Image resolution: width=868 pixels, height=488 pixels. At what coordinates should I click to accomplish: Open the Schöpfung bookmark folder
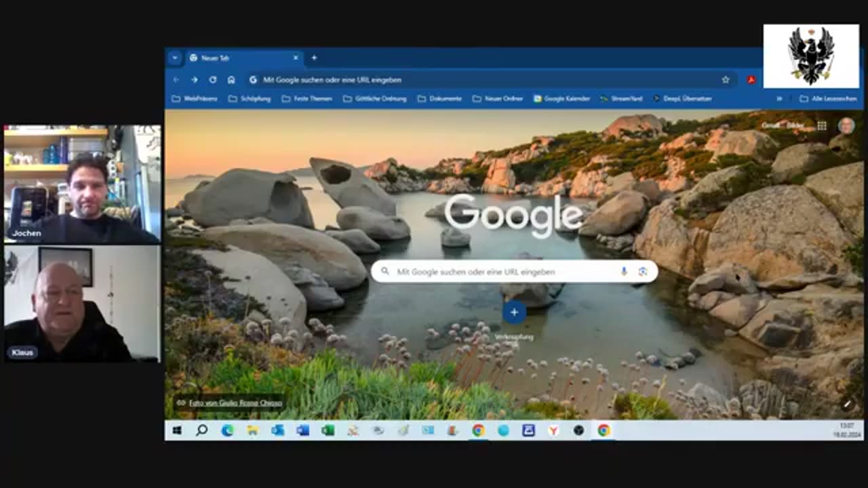tap(250, 99)
